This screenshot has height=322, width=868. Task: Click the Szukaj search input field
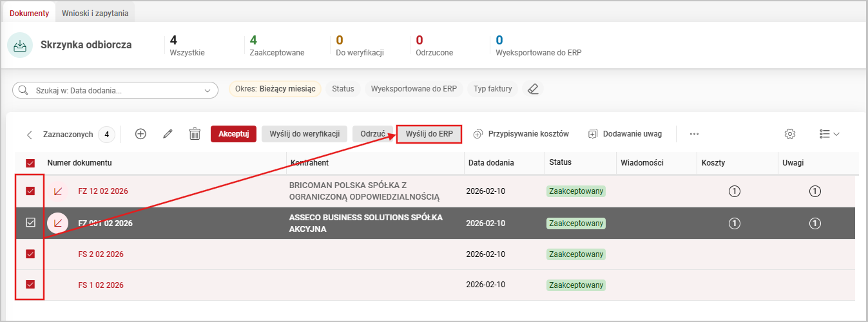pos(113,91)
